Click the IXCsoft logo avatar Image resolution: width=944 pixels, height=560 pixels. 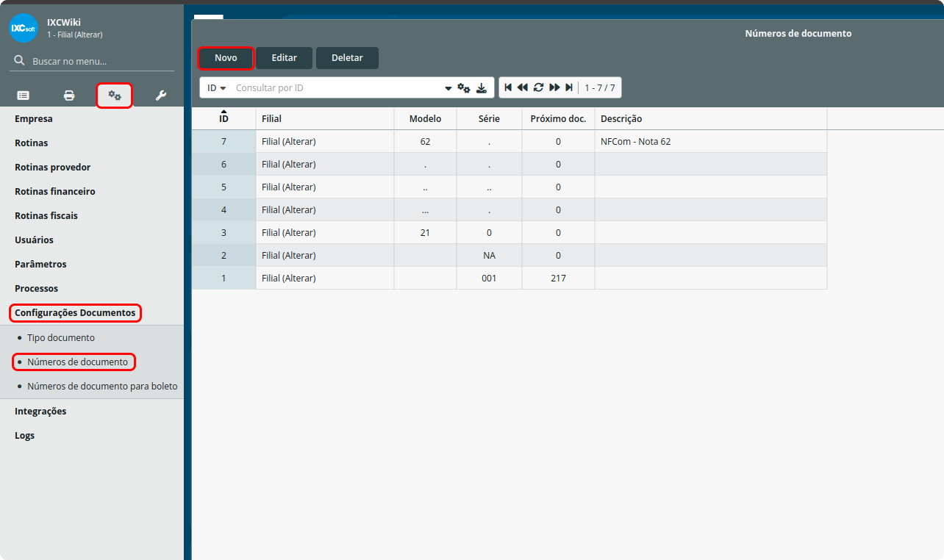click(x=24, y=28)
